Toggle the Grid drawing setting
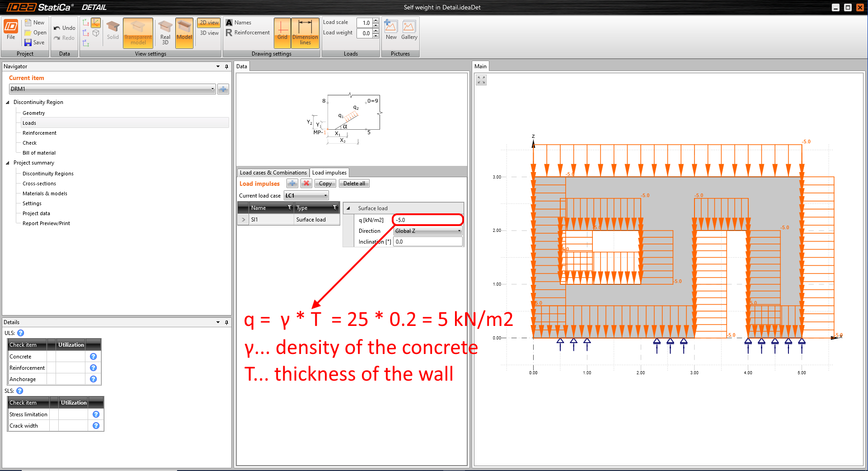The image size is (868, 471). tap(282, 33)
